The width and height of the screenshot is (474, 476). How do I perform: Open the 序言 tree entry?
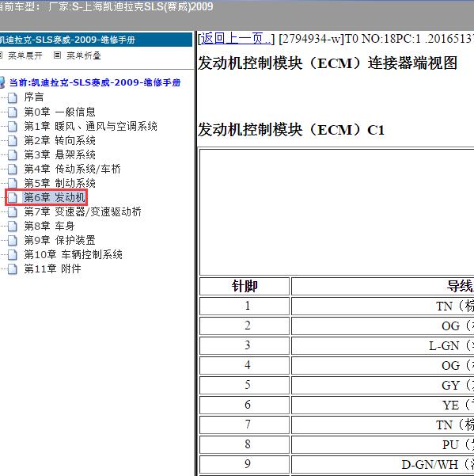[34, 97]
